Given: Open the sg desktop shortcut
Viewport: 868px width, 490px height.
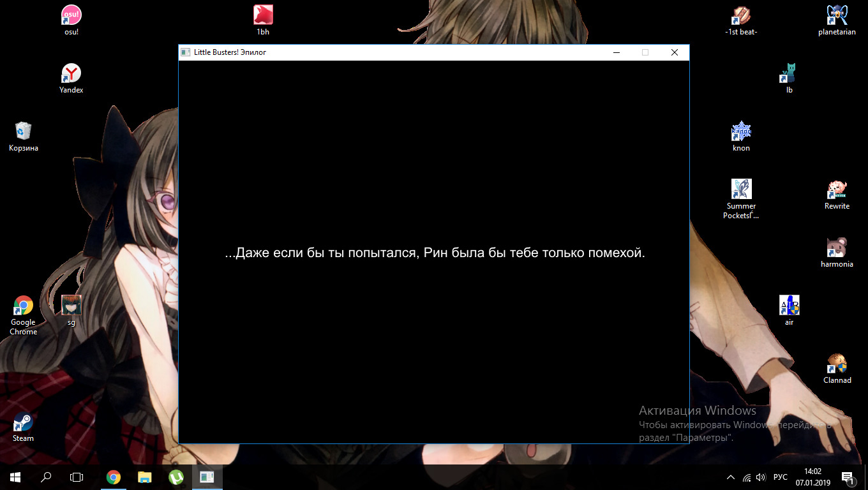Looking at the screenshot, I should 71,306.
